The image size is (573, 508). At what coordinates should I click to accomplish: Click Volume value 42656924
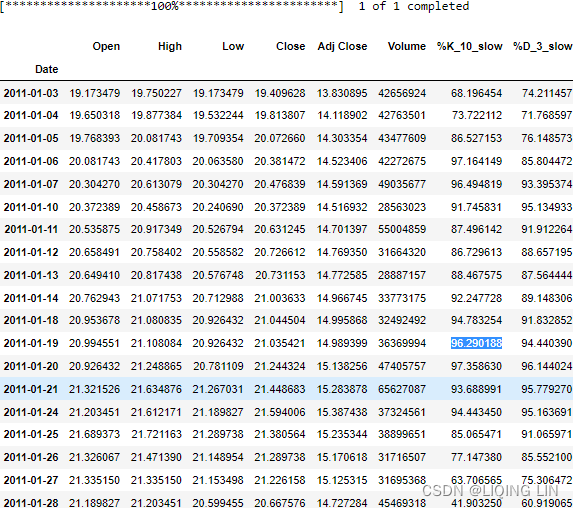coord(402,93)
